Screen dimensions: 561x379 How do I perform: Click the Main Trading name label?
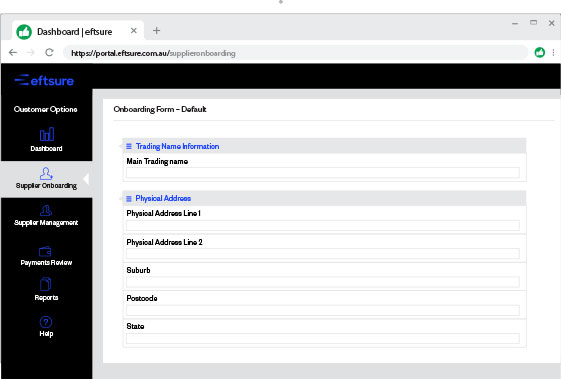[157, 161]
